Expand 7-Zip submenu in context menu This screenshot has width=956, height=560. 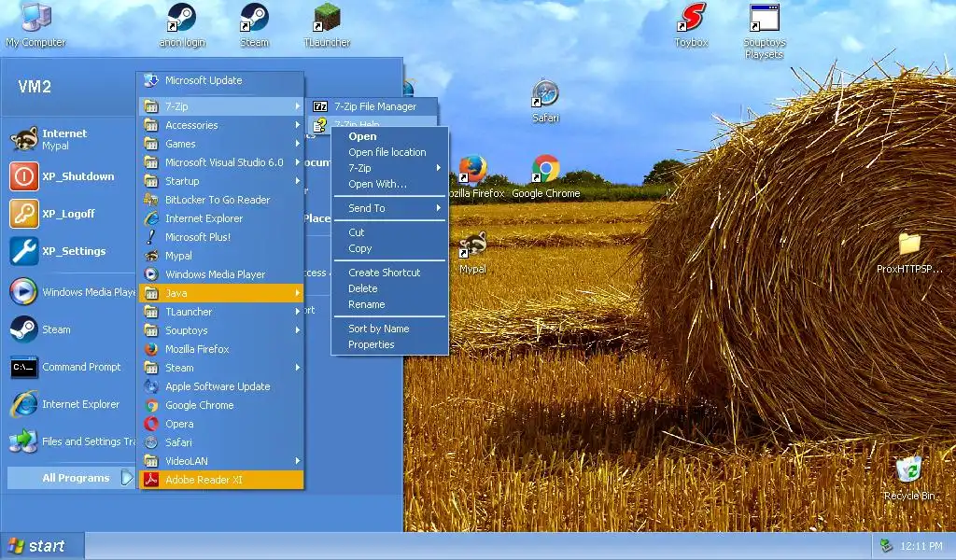click(x=389, y=168)
